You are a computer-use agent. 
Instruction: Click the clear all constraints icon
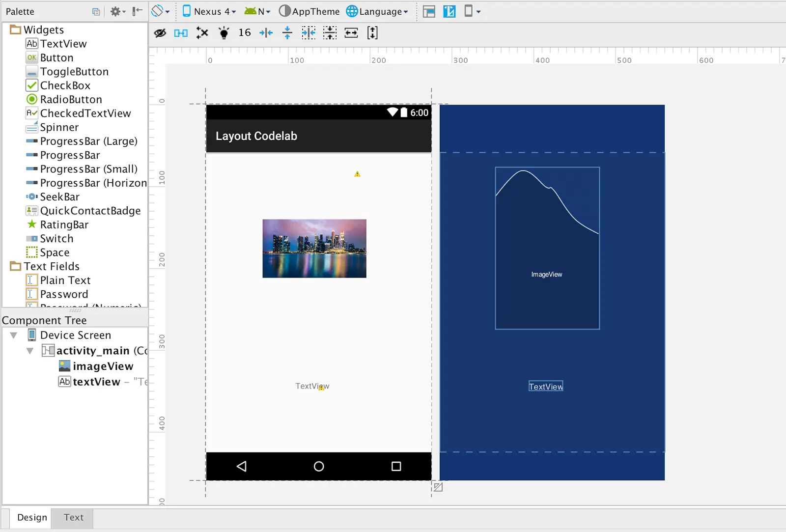tap(202, 33)
